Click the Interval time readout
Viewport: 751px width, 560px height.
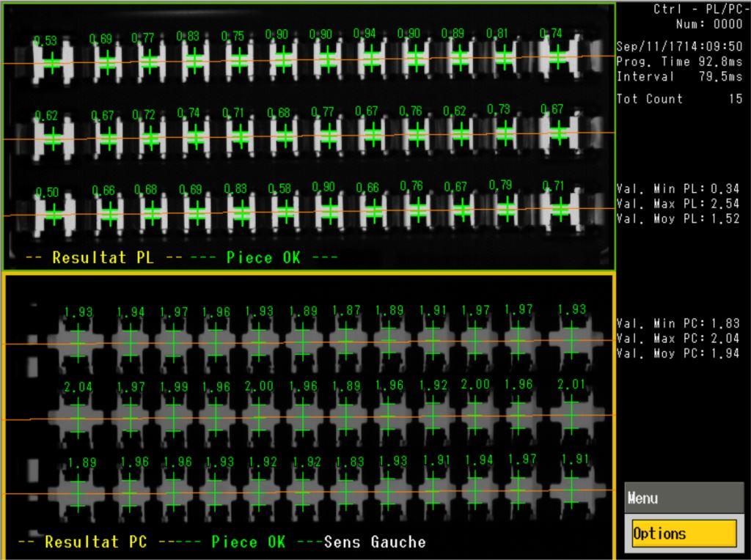[679, 77]
